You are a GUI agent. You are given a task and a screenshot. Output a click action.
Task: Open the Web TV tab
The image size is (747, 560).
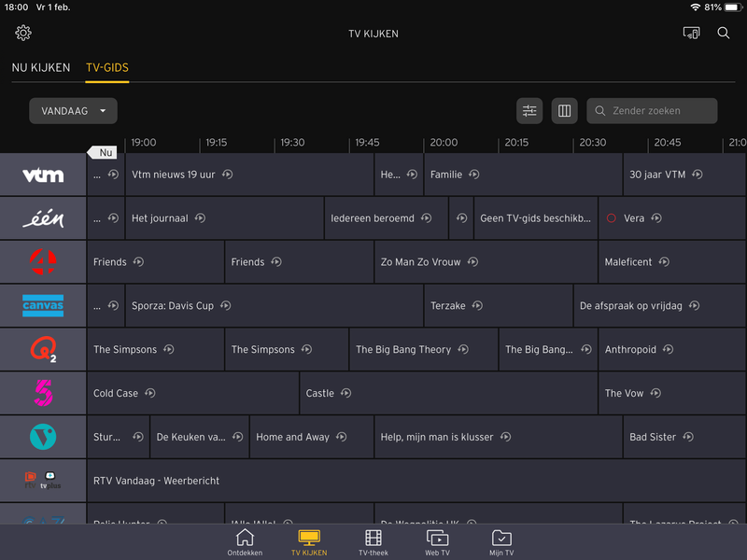pos(437,542)
